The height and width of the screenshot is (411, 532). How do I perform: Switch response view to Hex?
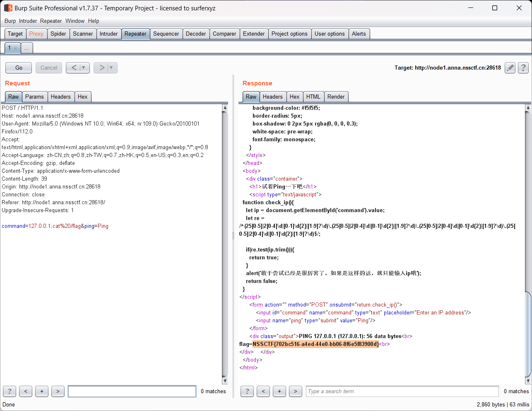click(x=294, y=97)
